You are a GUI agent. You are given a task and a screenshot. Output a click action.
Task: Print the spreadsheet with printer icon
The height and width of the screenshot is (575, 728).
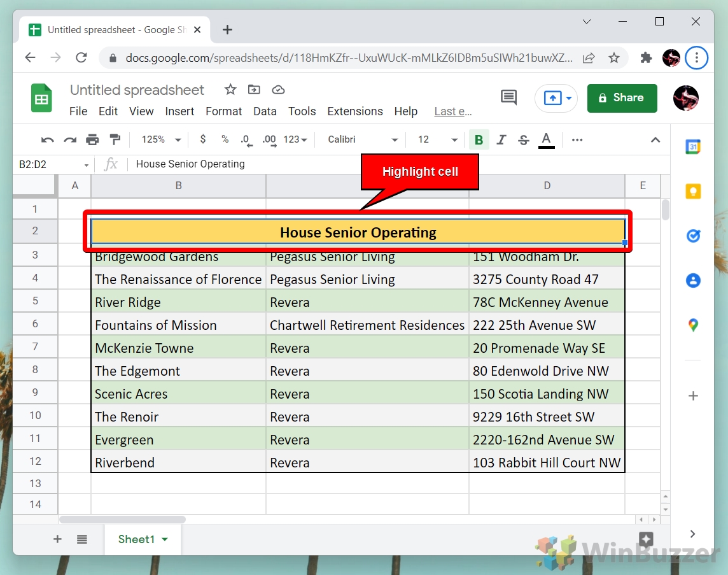coord(92,140)
